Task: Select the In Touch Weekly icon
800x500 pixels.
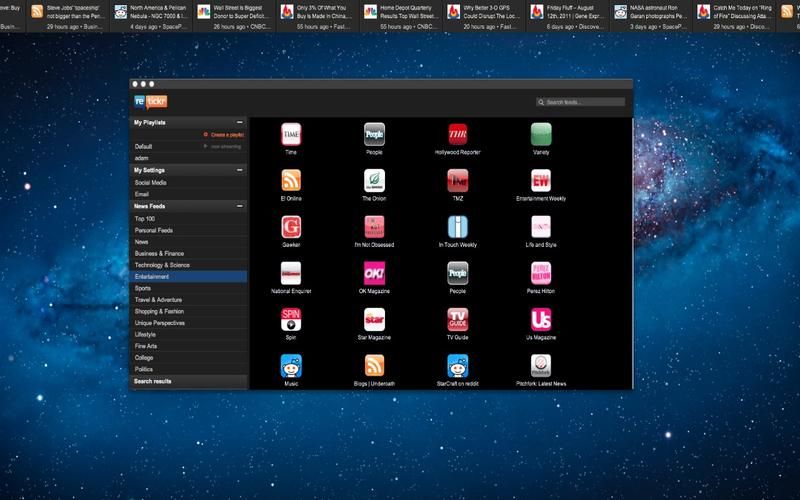Action: pos(458,227)
